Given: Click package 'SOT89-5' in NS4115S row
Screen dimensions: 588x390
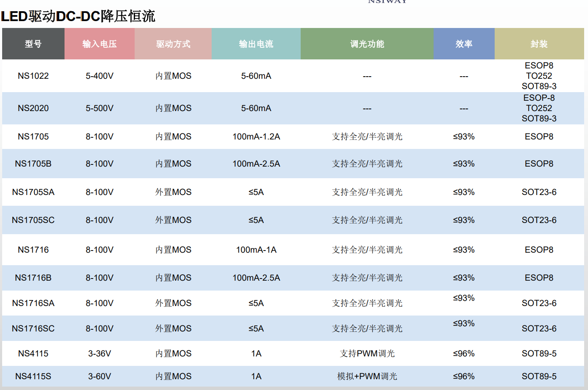Looking at the screenshot, I should [x=539, y=376].
